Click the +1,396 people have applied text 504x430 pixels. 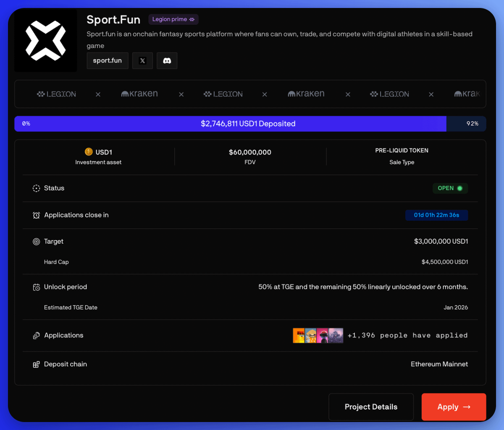[407, 336]
